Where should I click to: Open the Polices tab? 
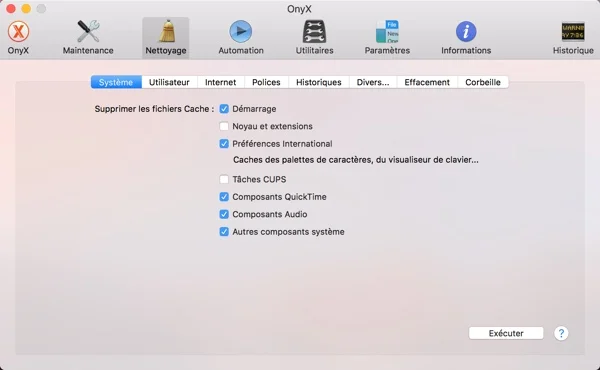266,82
